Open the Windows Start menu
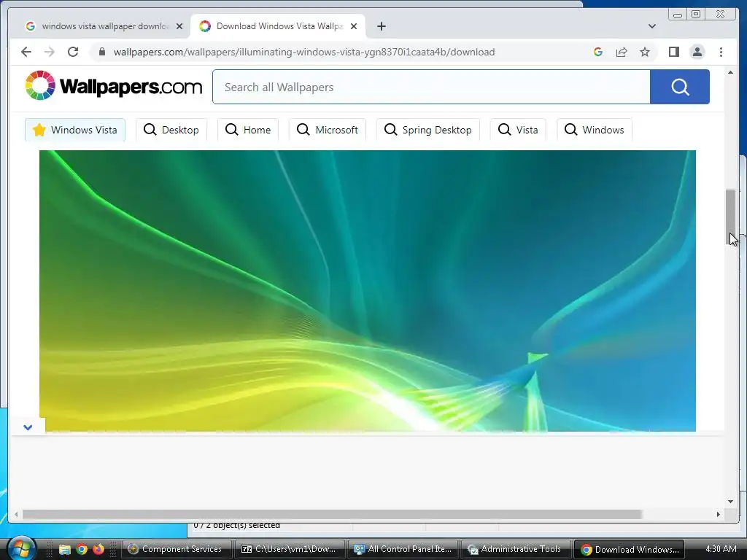 [x=21, y=548]
